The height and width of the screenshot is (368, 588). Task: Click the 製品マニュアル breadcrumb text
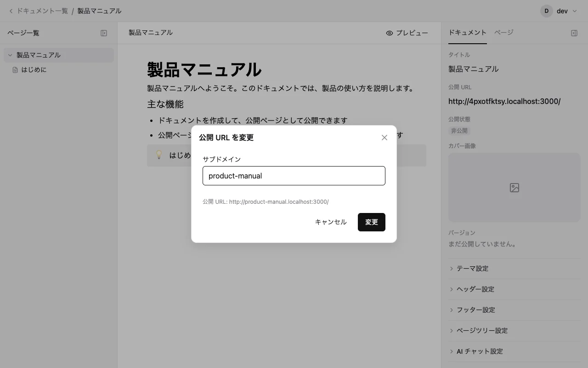point(99,11)
